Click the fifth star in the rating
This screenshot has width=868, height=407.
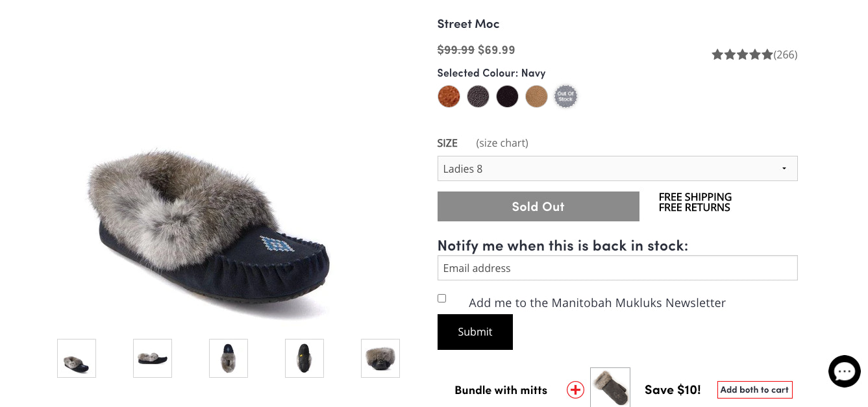coord(767,55)
